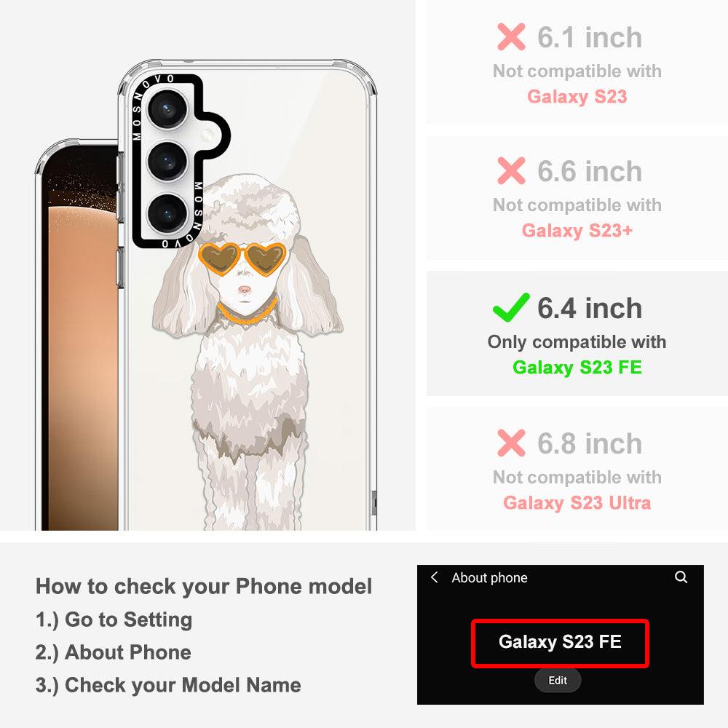Click the 6.4 inch compatibility panel

(577, 333)
